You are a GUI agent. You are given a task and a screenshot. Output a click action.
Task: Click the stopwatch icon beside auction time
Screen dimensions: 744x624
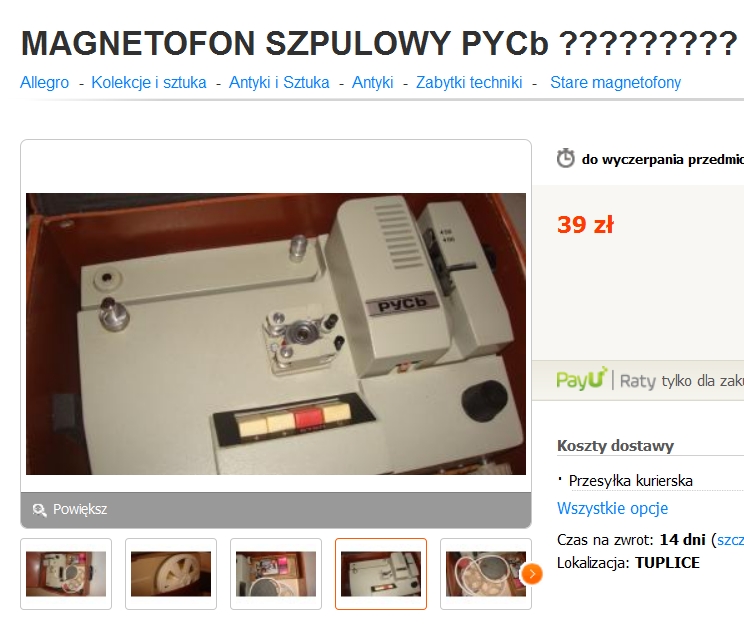[565, 158]
